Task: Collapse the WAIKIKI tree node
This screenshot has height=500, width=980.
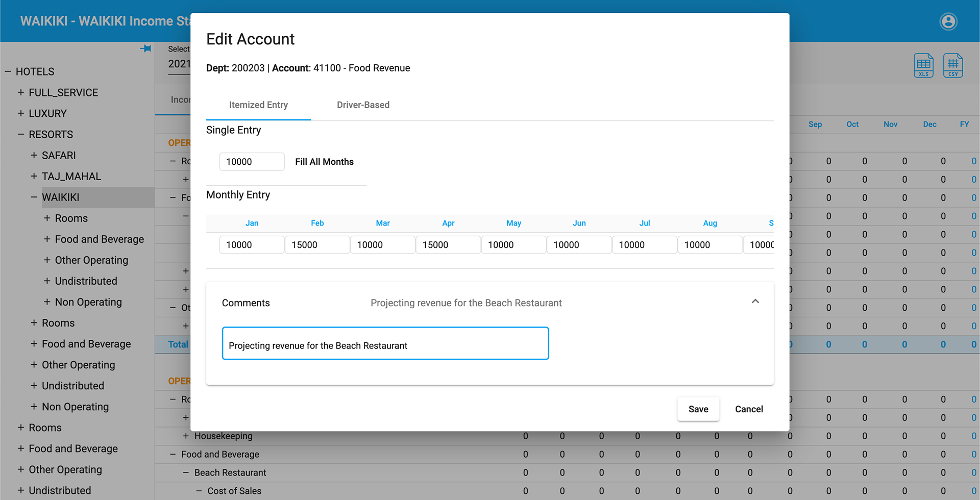Action: [34, 197]
